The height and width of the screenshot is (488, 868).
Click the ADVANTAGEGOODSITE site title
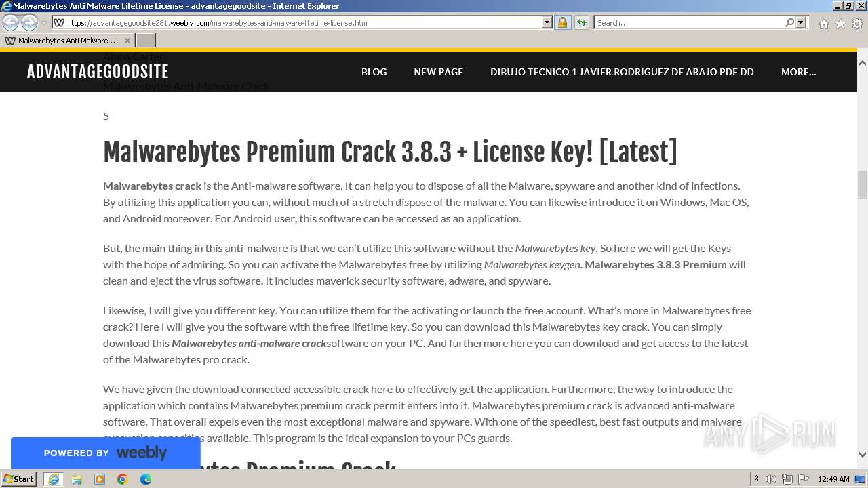point(98,72)
